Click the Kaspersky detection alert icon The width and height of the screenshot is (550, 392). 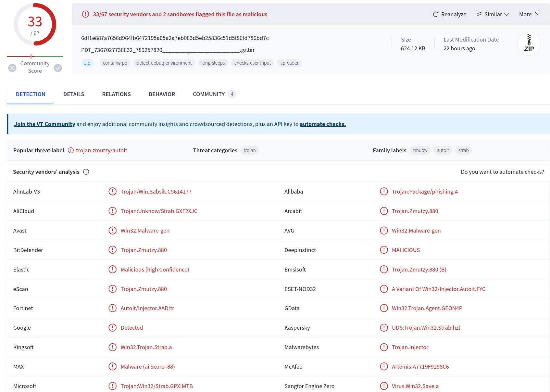click(384, 328)
